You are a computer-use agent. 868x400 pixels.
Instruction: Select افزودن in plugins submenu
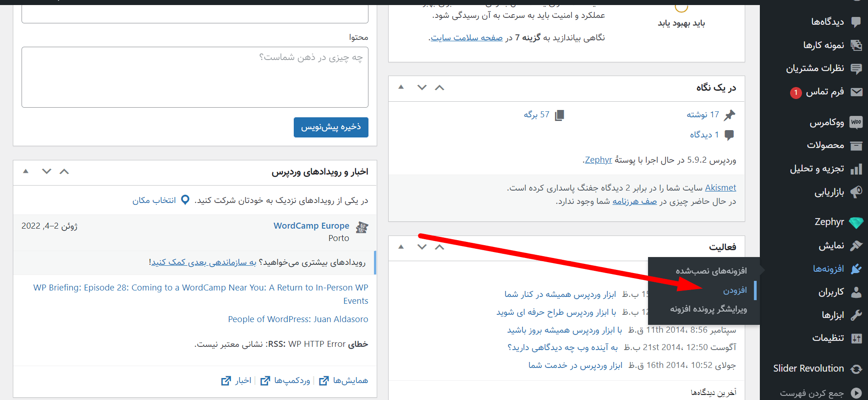(x=735, y=290)
